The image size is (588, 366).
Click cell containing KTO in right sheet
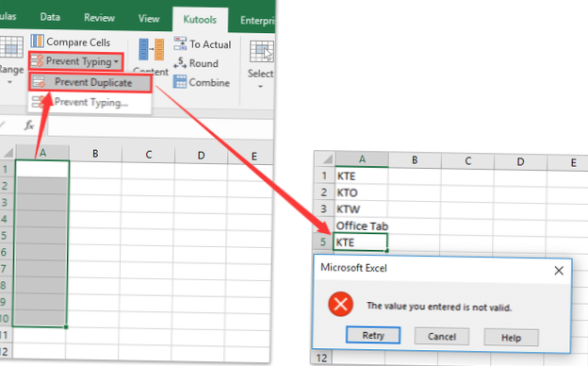pyautogui.click(x=362, y=192)
